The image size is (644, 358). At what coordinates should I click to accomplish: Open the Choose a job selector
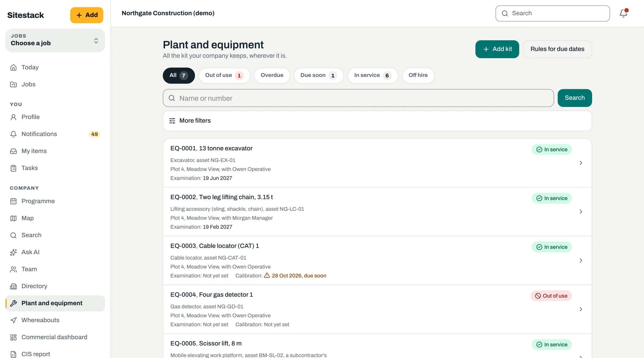click(x=55, y=40)
